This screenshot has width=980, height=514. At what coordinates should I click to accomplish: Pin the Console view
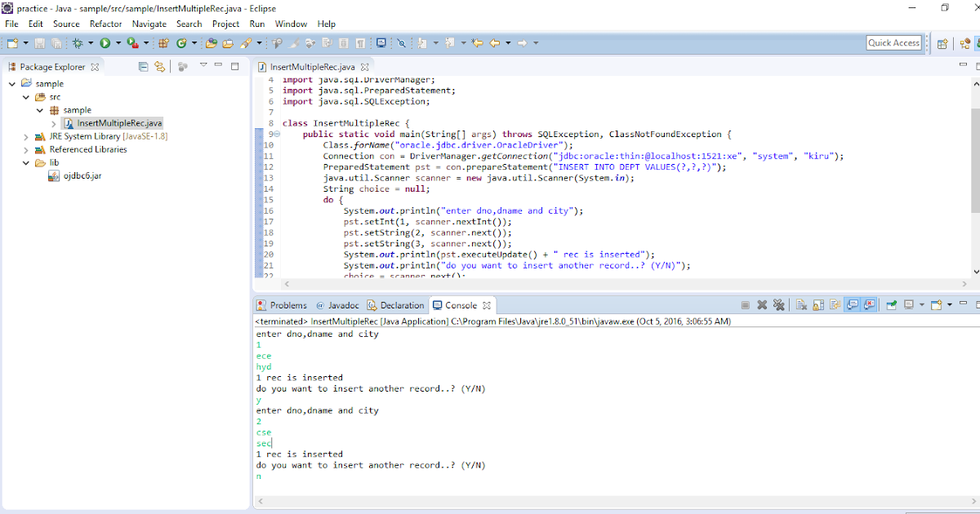click(892, 304)
